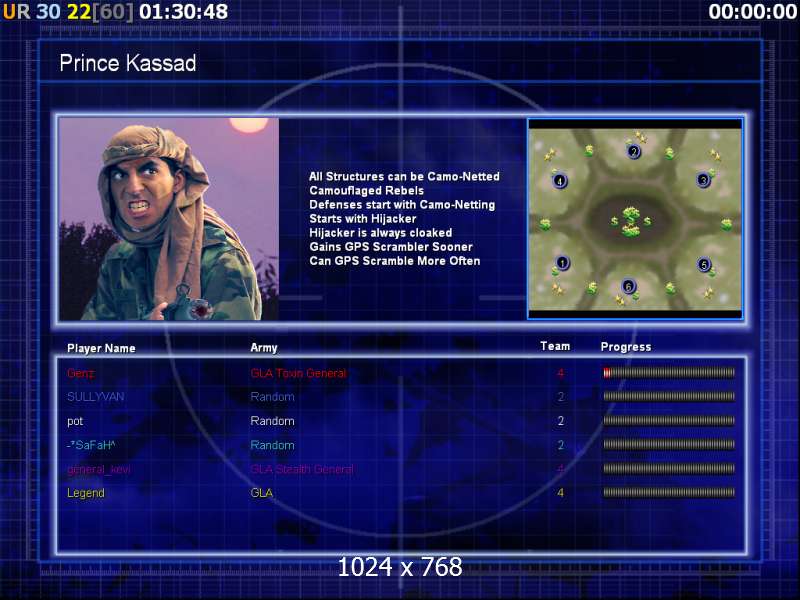Click start position 4 on minimap
This screenshot has height=600, width=800.
coord(560,181)
